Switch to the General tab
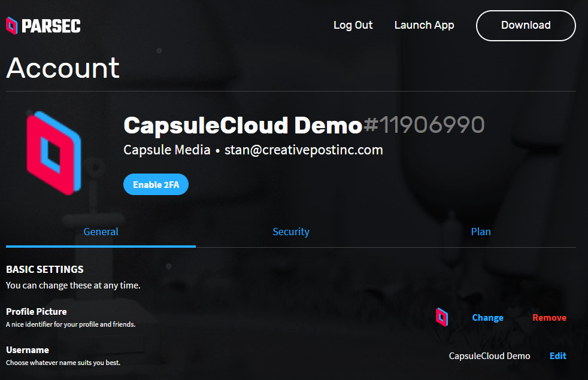Viewport: 588px width, 380px height. click(x=101, y=232)
